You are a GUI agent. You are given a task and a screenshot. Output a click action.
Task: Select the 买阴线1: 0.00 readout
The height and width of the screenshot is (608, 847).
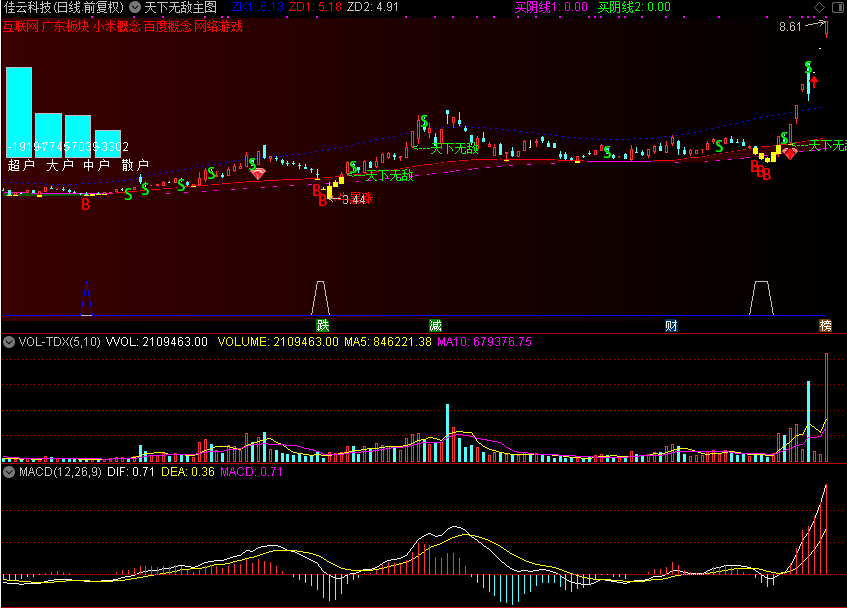(x=551, y=7)
